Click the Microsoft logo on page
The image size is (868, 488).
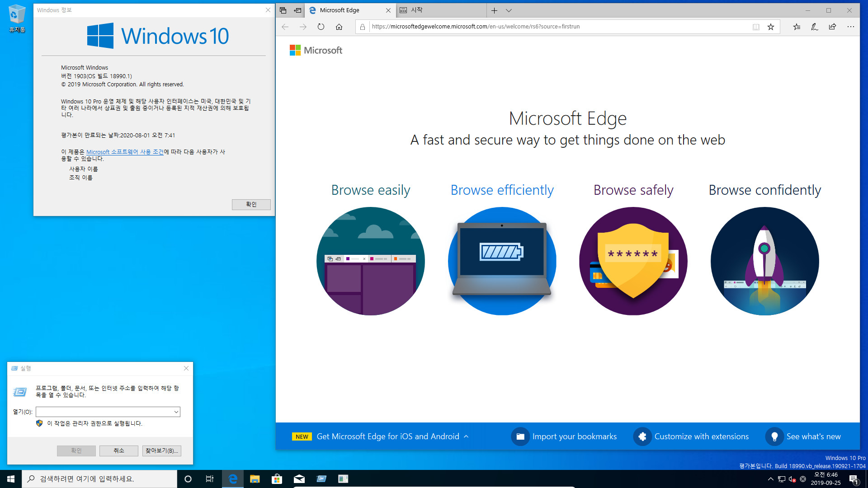316,50
